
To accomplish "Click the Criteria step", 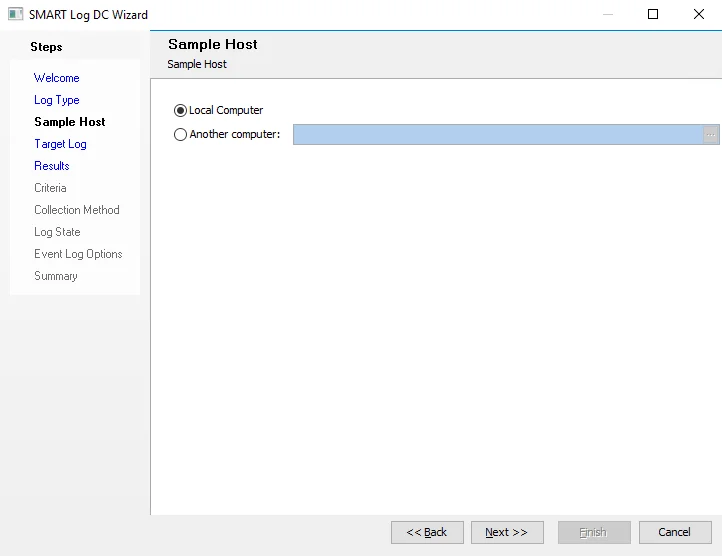I will (50, 188).
